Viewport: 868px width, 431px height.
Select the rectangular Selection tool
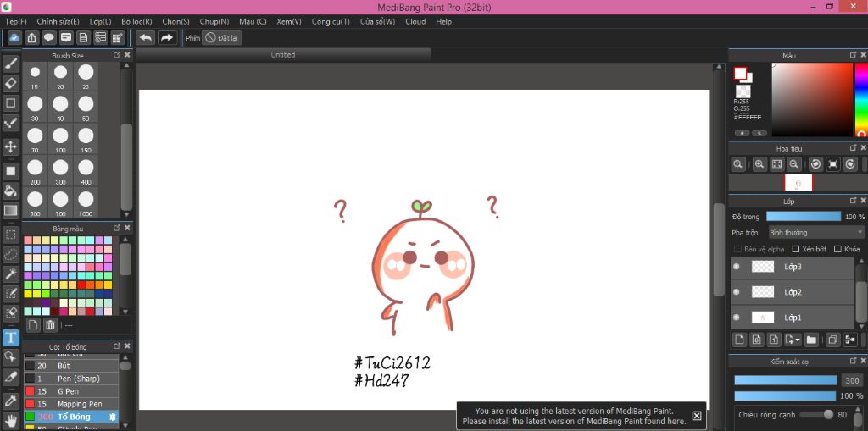pos(11,235)
